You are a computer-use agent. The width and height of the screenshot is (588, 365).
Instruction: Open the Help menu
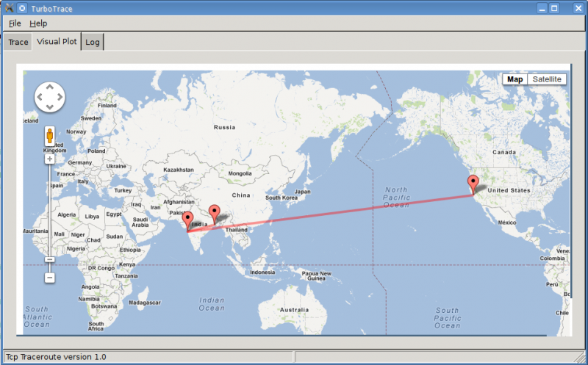[x=38, y=24]
